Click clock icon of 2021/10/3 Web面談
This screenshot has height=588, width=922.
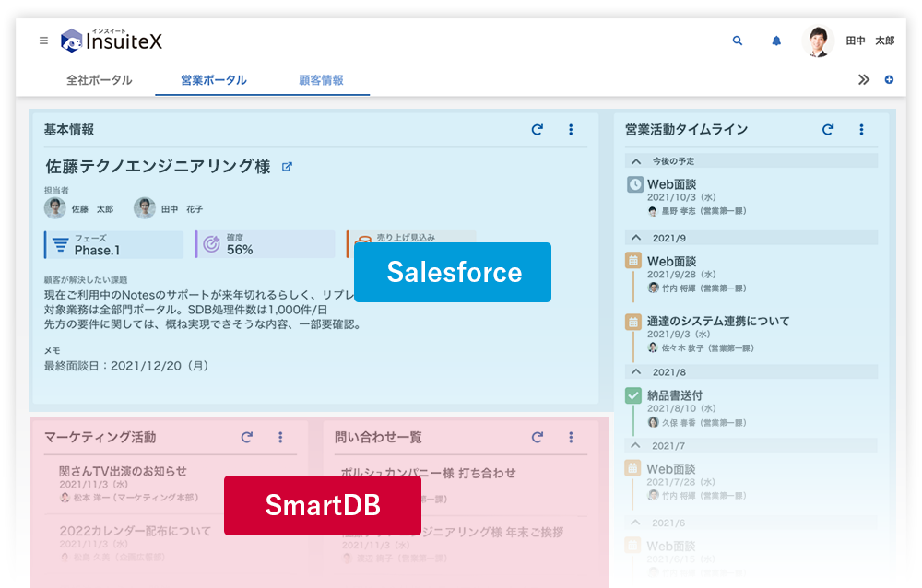point(635,184)
